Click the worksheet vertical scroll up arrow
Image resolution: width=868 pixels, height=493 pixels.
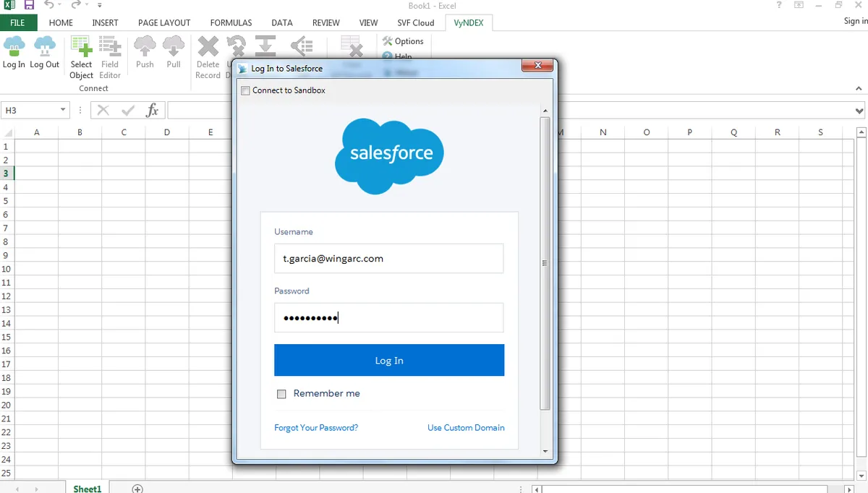[861, 133]
